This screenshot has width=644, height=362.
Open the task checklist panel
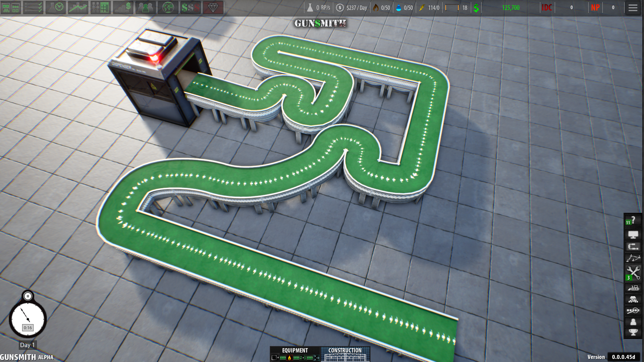33,7
